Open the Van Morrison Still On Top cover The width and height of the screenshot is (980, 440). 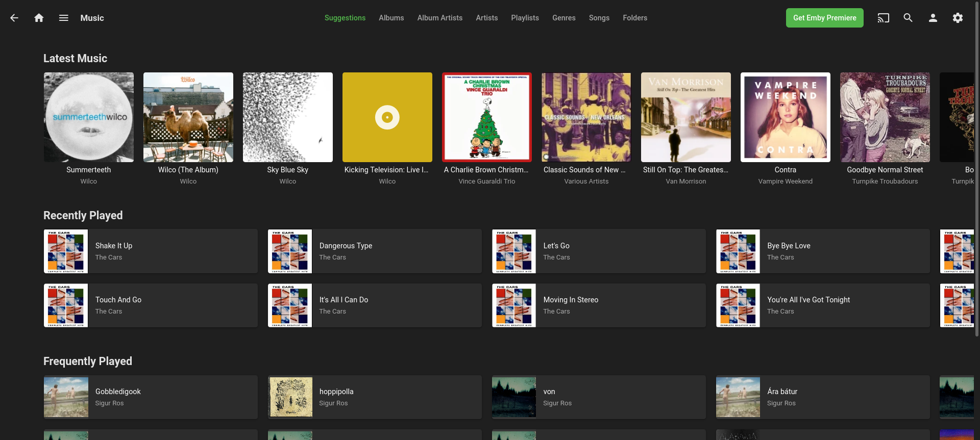coord(686,117)
